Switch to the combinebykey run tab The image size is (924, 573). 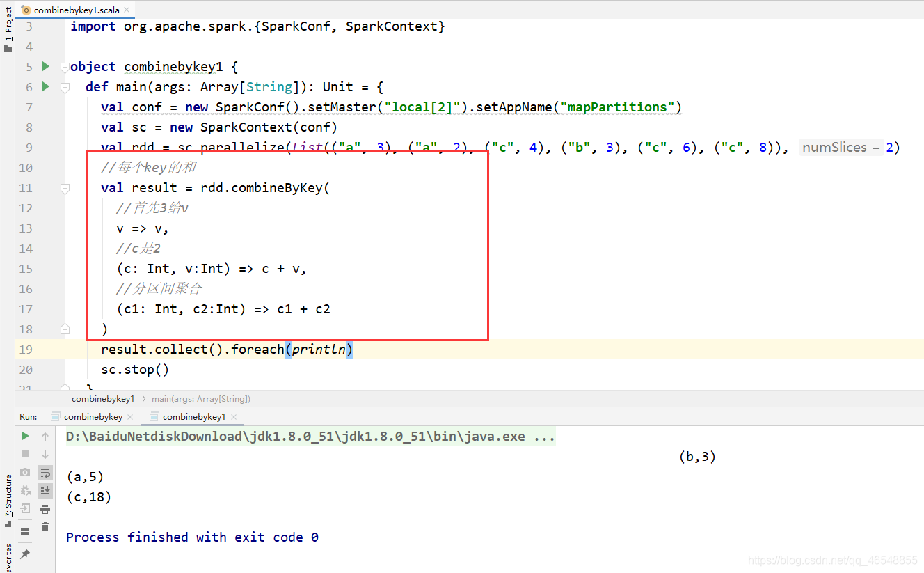point(93,416)
